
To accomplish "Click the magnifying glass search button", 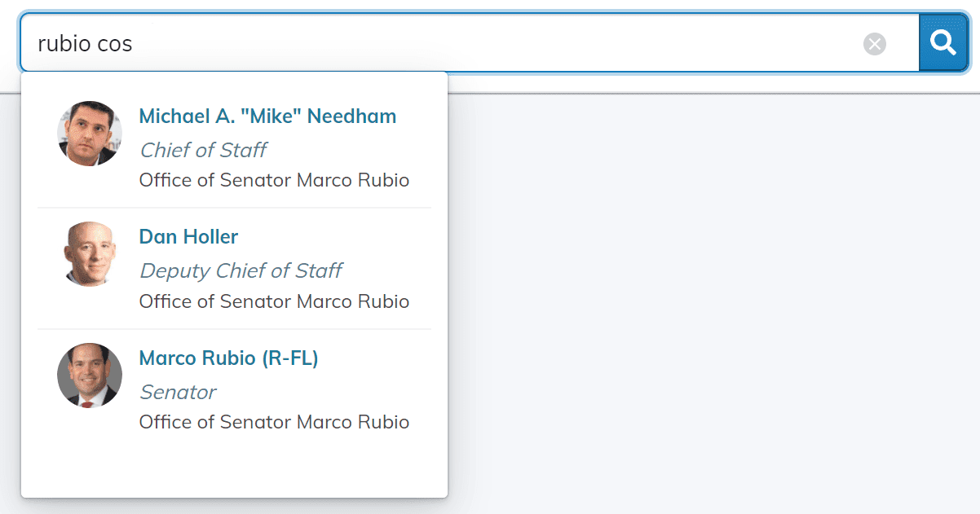I will (943, 42).
